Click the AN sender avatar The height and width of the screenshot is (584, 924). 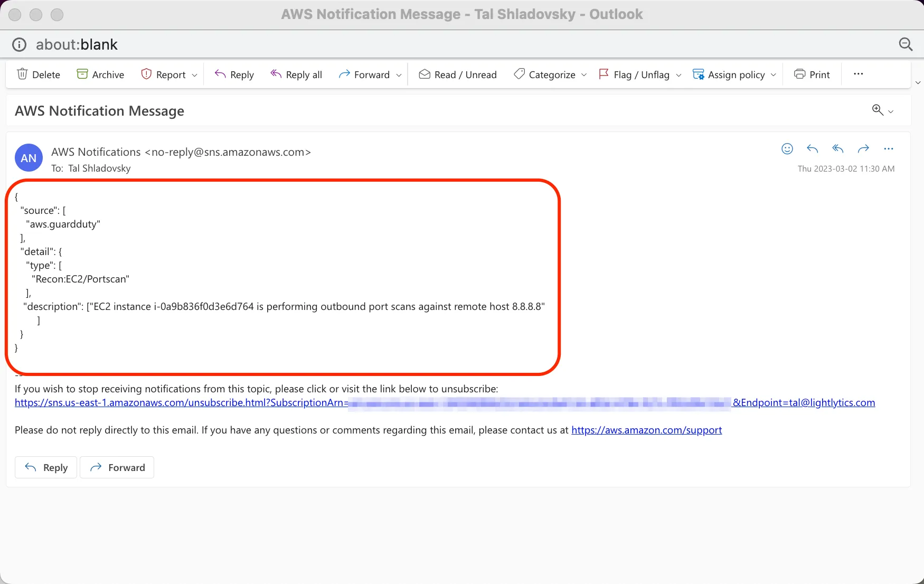(x=29, y=158)
